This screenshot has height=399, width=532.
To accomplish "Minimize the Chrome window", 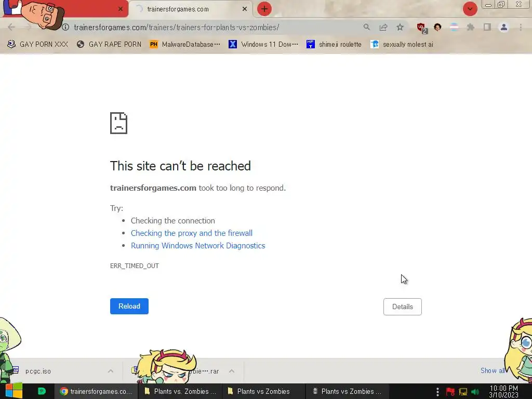I will tap(488, 5).
